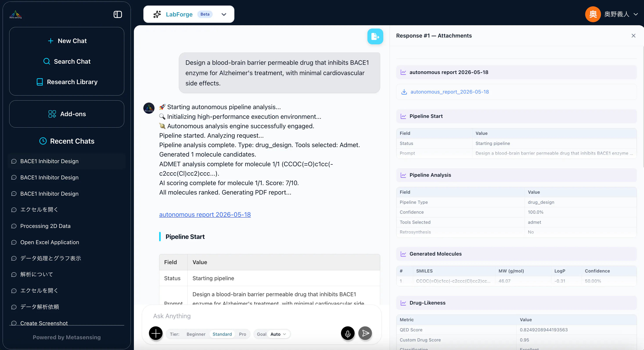Click the send message arrow button
Image resolution: width=644 pixels, height=350 pixels.
click(365, 333)
